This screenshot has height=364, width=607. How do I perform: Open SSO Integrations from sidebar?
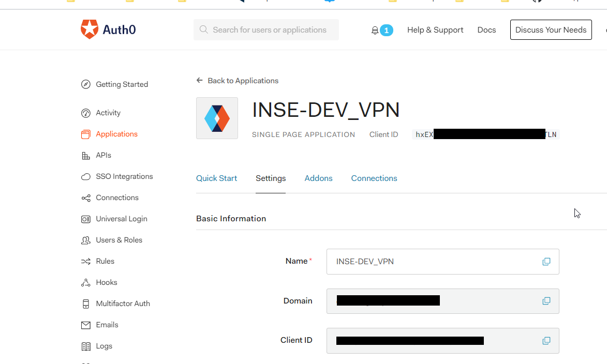click(124, 176)
